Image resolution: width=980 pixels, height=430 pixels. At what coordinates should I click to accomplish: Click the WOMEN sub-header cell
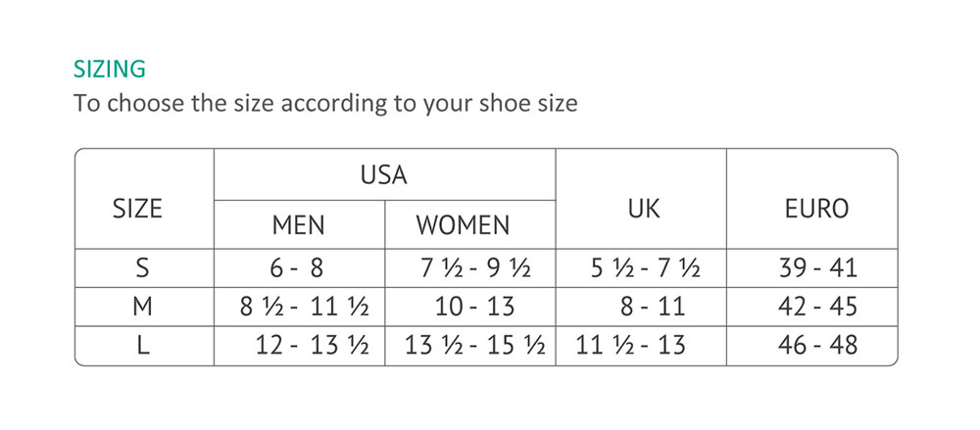pos(463,225)
